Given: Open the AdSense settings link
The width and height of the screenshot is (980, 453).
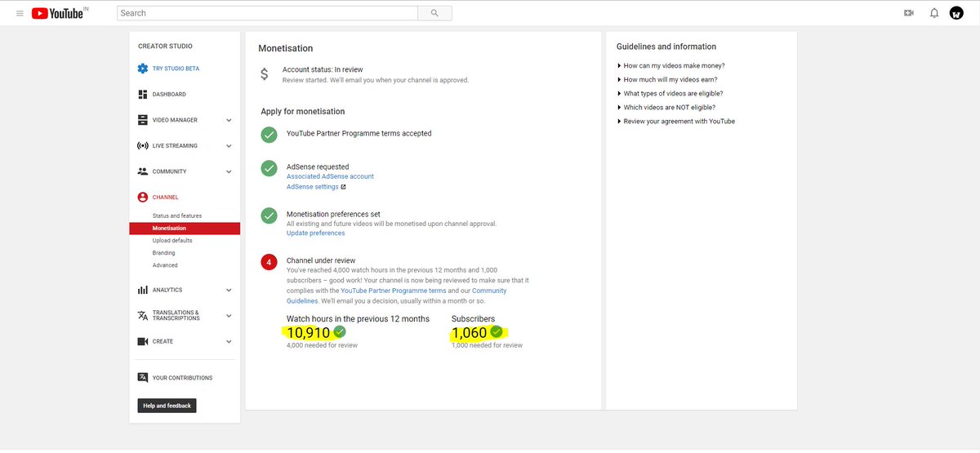Looking at the screenshot, I should 312,187.
